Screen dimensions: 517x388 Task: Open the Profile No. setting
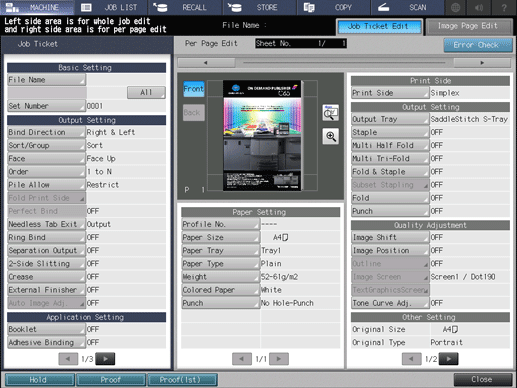(x=220, y=224)
